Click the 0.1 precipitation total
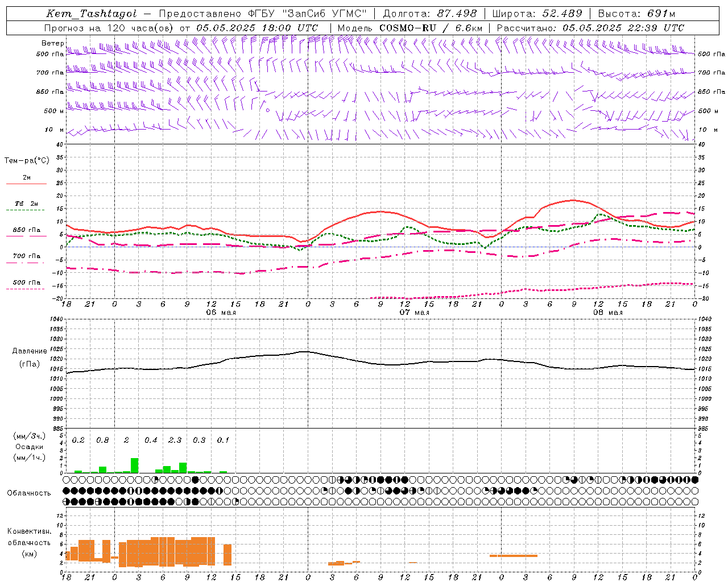The height and width of the screenshot is (582, 728). tap(223, 440)
